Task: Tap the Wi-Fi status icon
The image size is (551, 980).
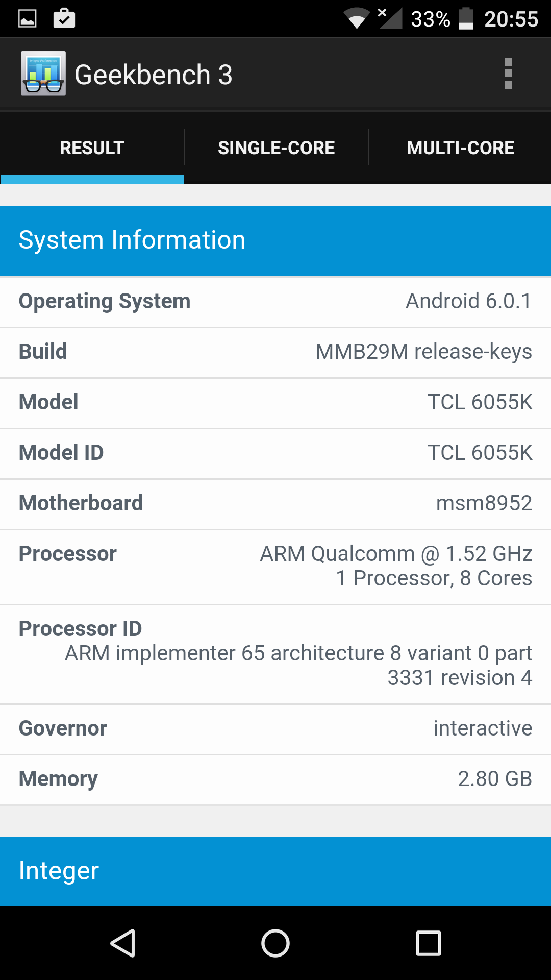Action: 357,19
